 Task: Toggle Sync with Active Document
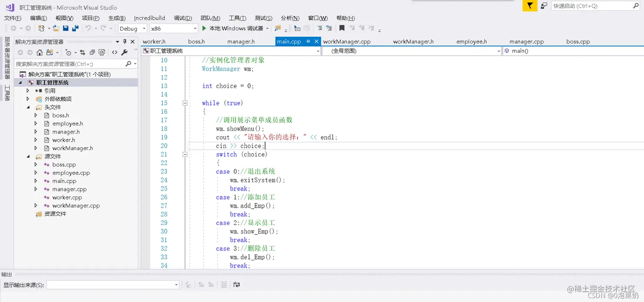[82, 52]
